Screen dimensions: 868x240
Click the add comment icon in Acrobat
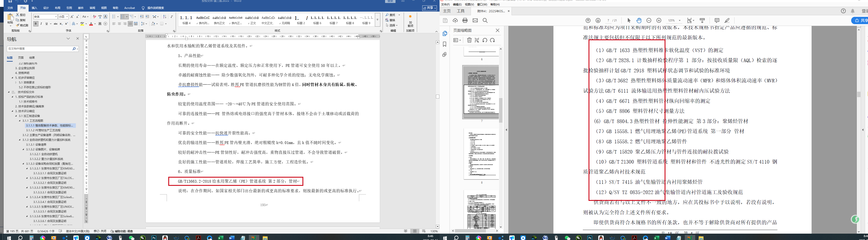717,21
